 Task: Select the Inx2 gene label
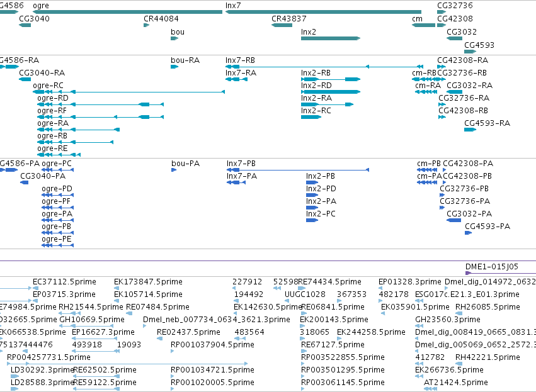[309, 31]
